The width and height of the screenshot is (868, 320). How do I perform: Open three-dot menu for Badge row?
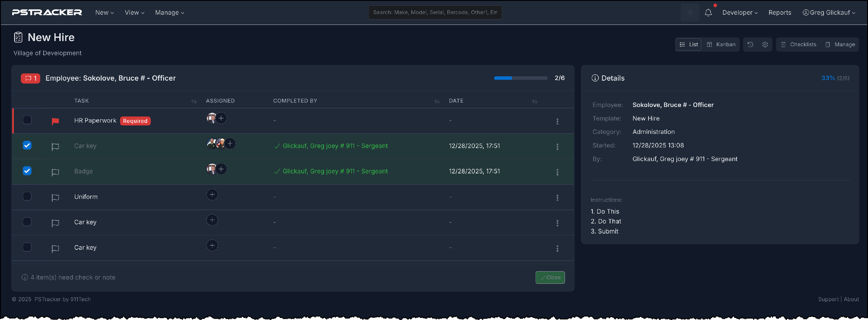pos(557,172)
